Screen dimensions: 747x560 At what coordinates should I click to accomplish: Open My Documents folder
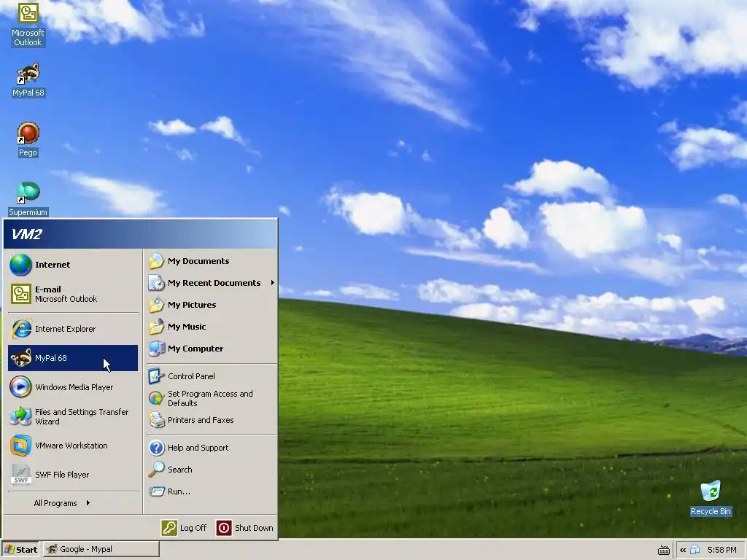tap(212, 261)
